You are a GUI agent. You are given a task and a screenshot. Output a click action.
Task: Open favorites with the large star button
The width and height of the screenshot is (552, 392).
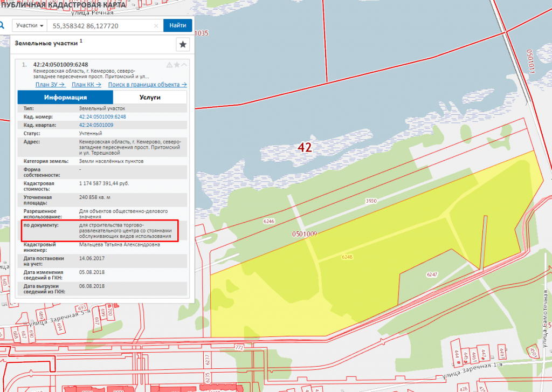click(183, 45)
